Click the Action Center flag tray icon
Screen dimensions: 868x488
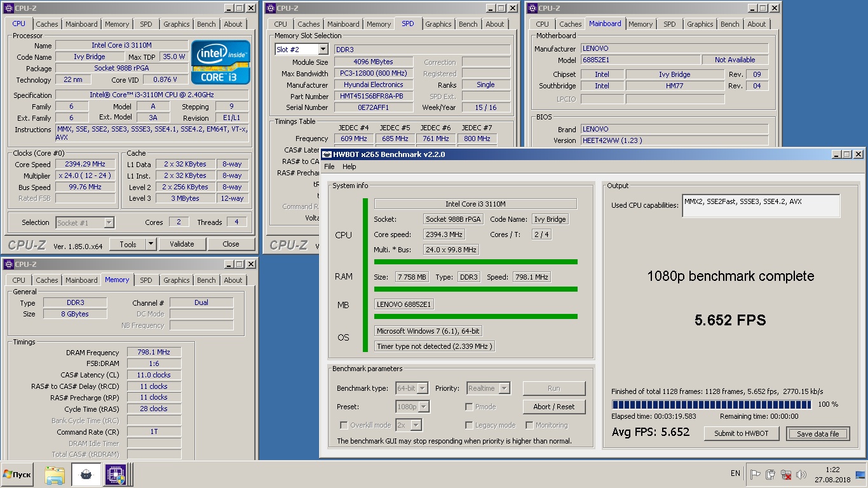(756, 474)
